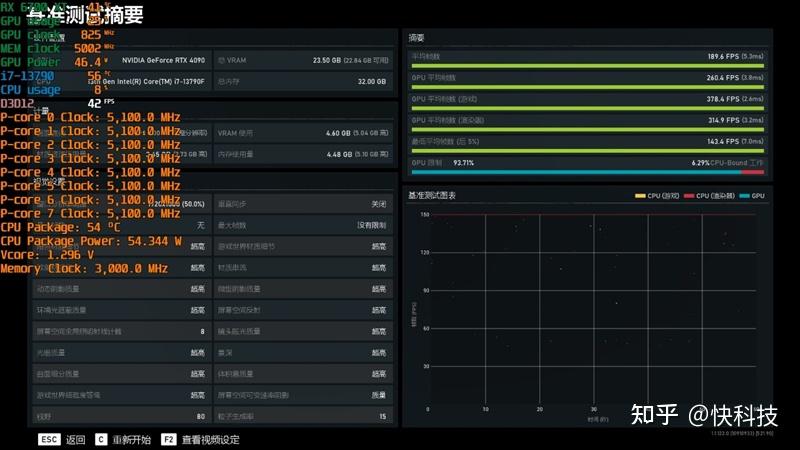Select the NVIDIA GeForce RTX 4090 entry
Screen dimensions: 800x450
[x=163, y=60]
